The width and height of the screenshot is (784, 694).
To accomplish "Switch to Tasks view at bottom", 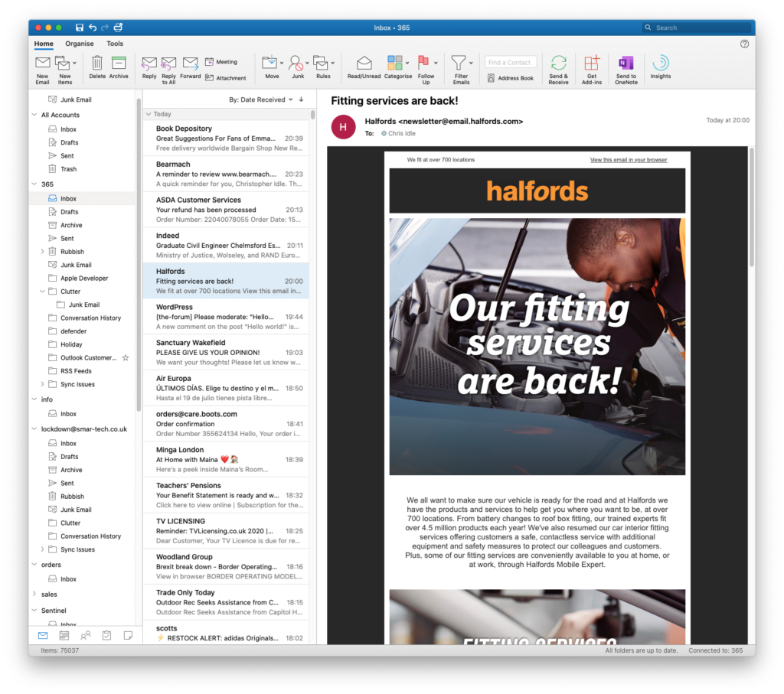I will [106, 636].
